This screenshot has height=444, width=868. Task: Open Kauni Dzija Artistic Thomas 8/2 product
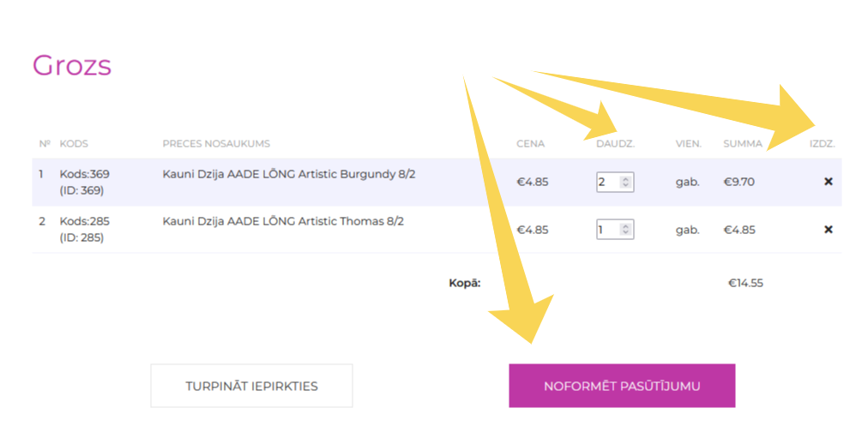pos(283,221)
